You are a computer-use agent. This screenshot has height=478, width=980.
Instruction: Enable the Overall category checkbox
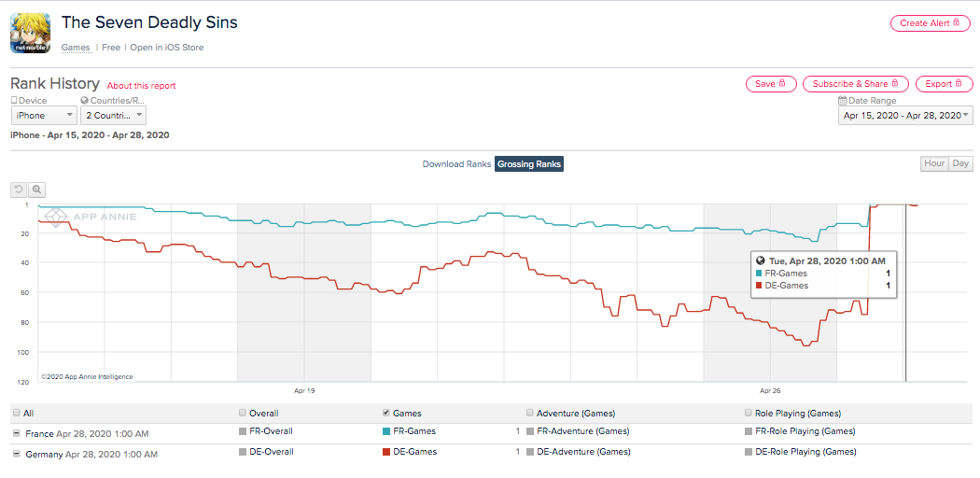(x=243, y=413)
